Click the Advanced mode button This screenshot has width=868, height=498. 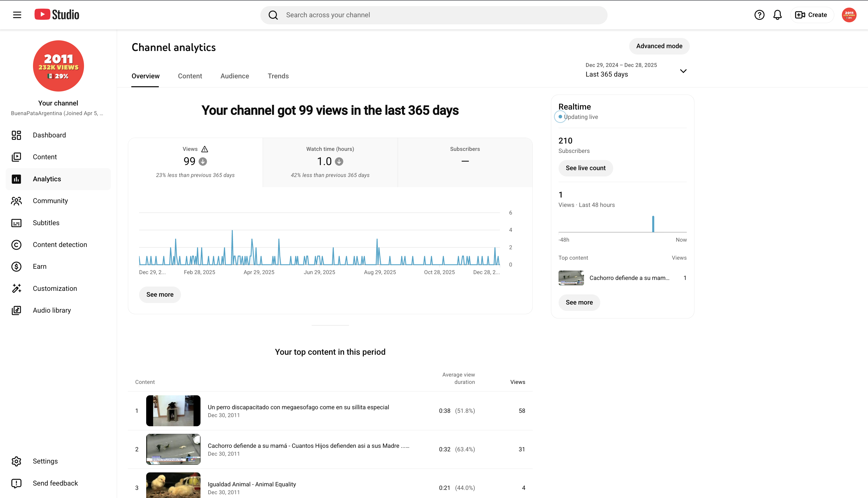659,46
